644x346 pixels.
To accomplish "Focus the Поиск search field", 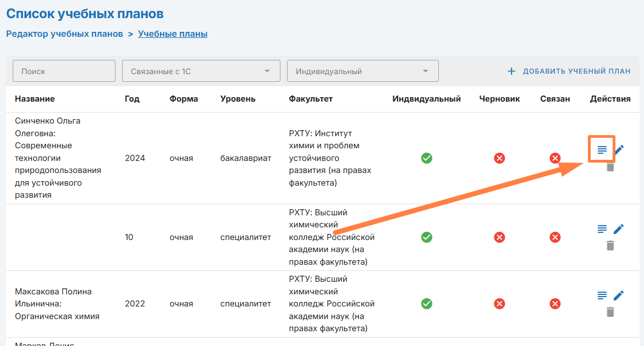I will click(x=64, y=71).
